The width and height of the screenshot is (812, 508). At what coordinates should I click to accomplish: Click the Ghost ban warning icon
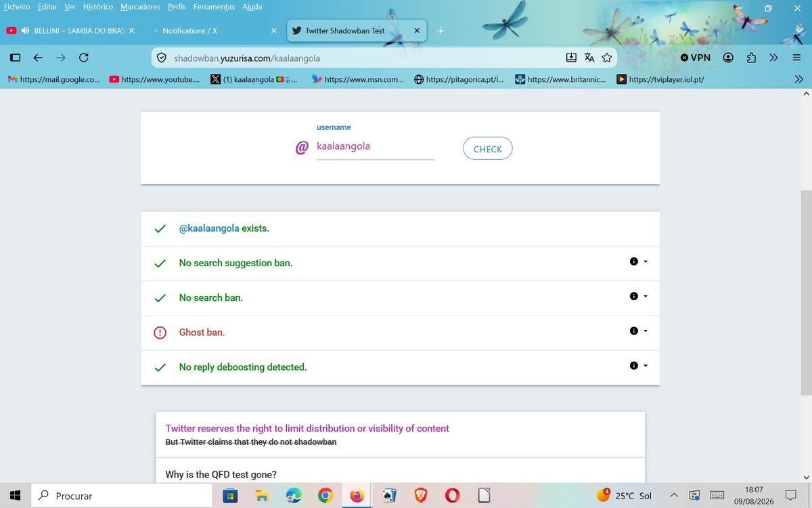point(160,333)
